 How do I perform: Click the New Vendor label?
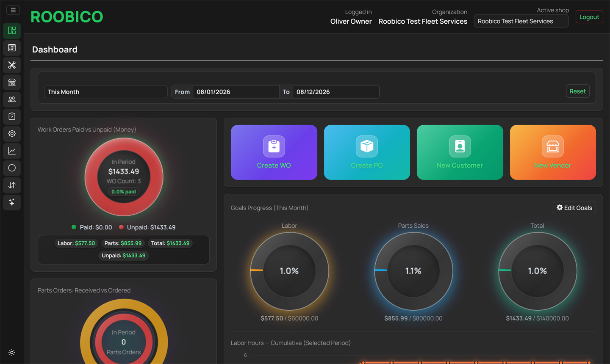(x=553, y=165)
